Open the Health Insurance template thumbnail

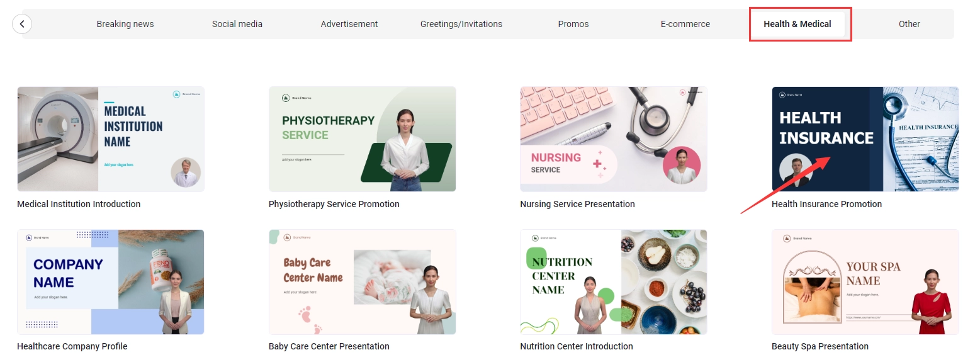[865, 139]
